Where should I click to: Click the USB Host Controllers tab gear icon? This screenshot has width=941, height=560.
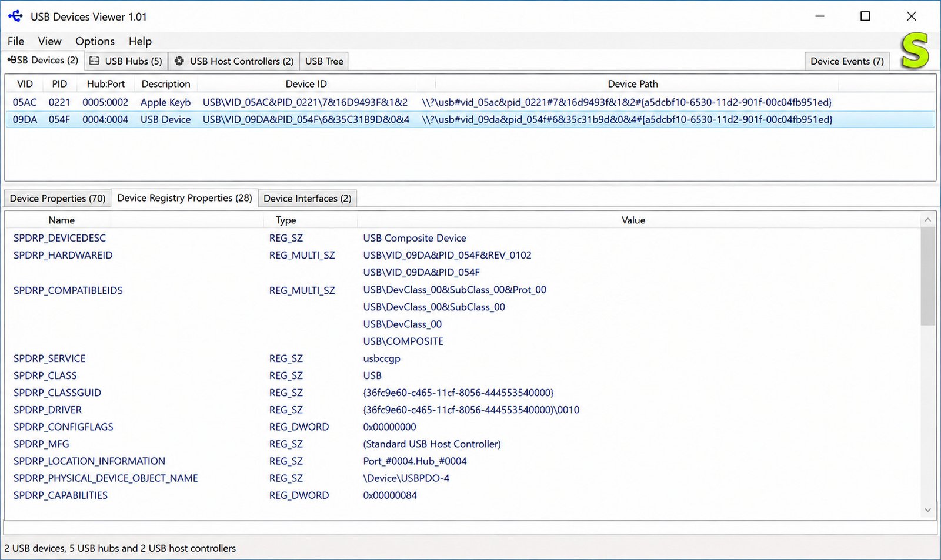coord(179,61)
